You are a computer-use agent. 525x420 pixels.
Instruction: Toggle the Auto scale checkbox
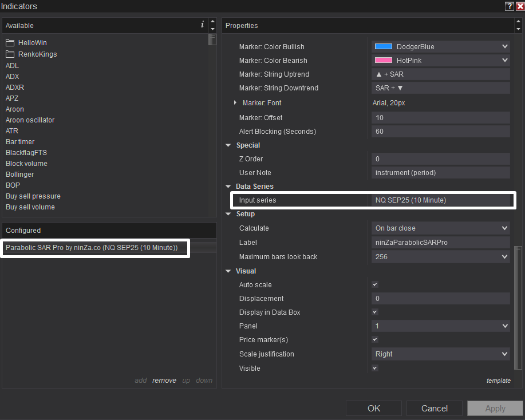[375, 285]
